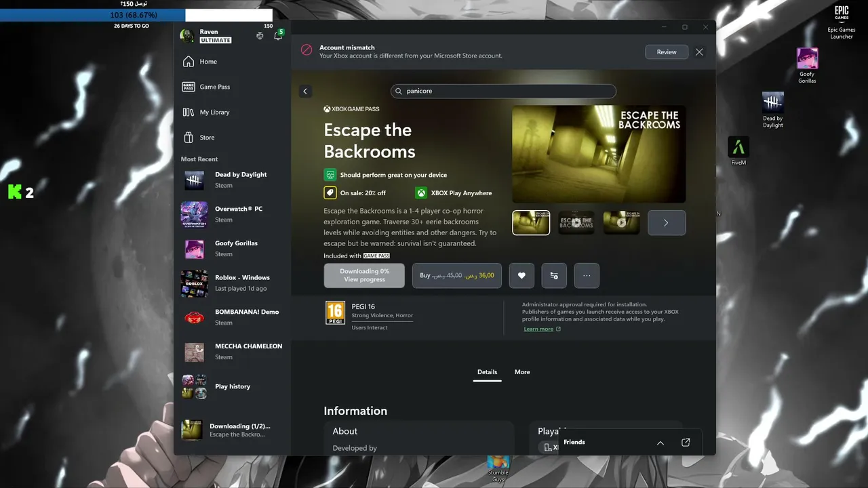Click the 103 (68.67%) goal progress bar
The height and width of the screenshot is (488, 868).
(136, 15)
